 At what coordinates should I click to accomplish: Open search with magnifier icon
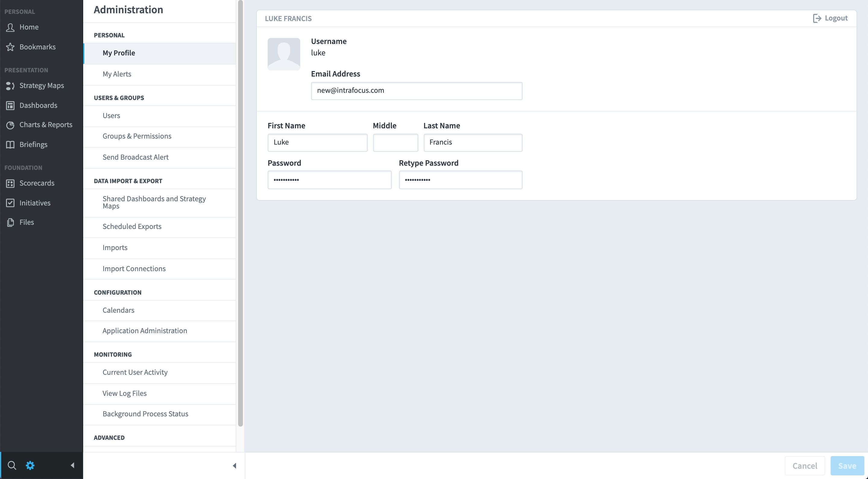click(x=12, y=465)
